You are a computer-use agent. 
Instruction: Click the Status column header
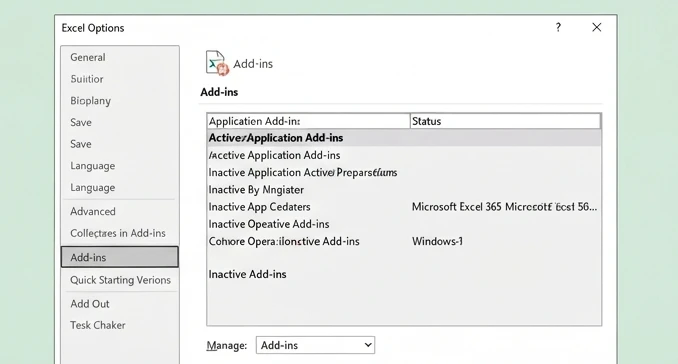[505, 121]
